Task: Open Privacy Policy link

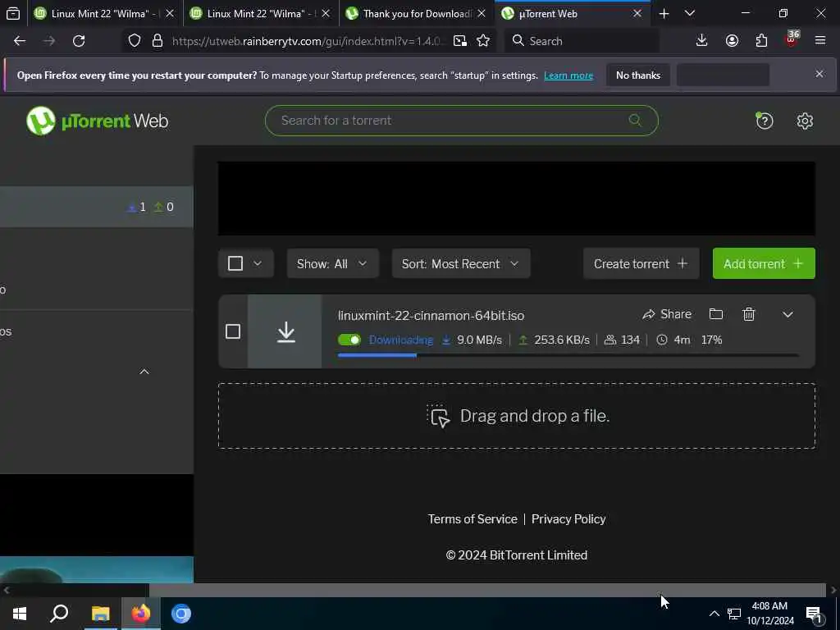Action: 568,519
